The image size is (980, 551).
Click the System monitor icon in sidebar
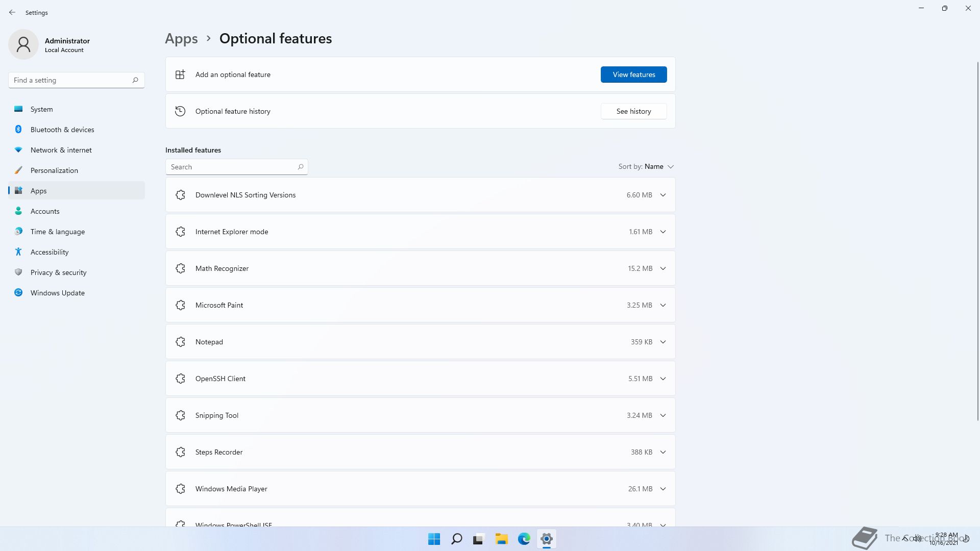tap(18, 109)
